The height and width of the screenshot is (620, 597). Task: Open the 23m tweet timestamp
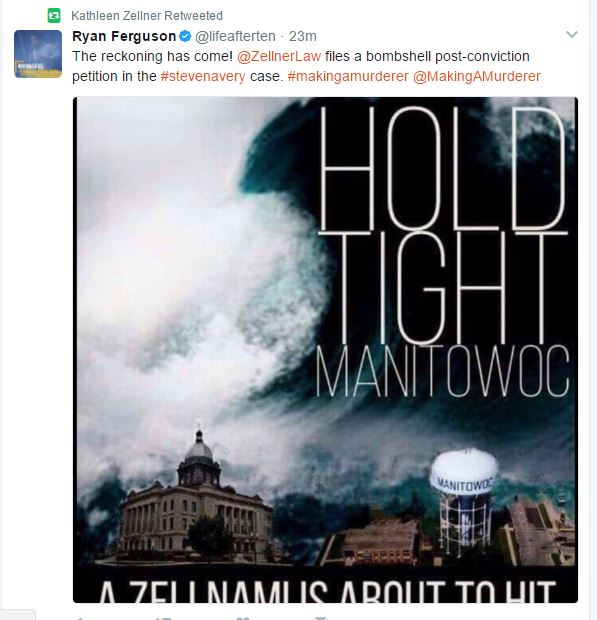point(302,36)
